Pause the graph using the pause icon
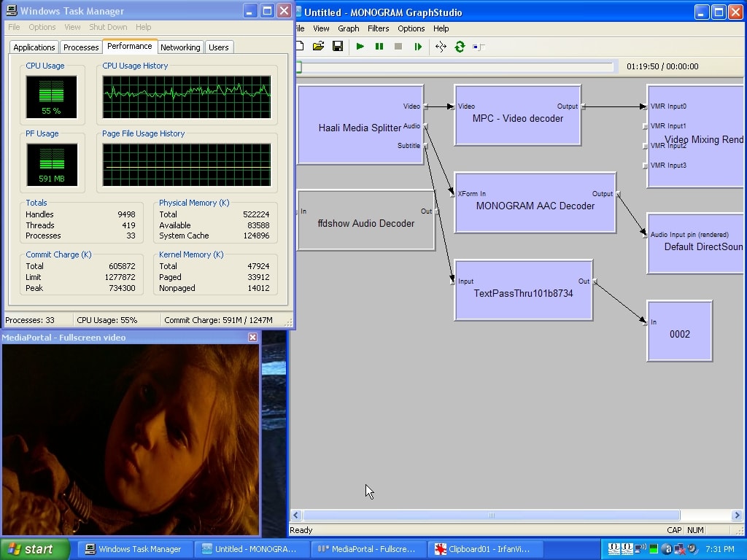This screenshot has width=747, height=560. click(x=379, y=47)
